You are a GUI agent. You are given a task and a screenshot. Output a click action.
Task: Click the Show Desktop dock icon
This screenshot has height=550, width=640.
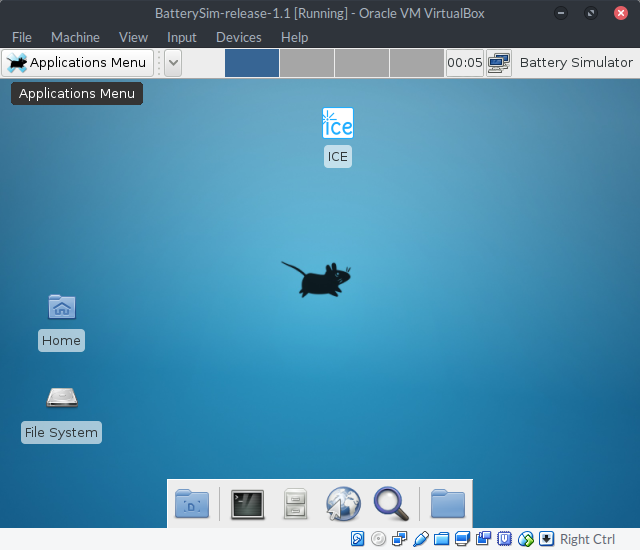pyautogui.click(x=192, y=503)
